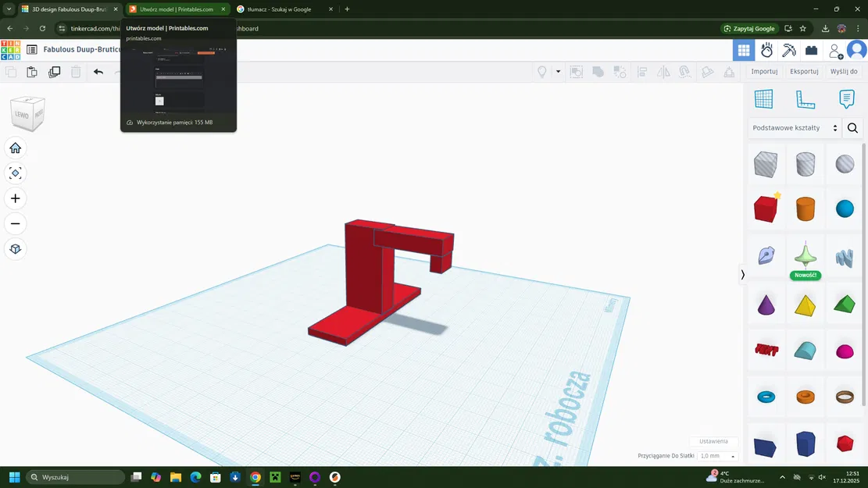Select the red model on the workplane

[370, 276]
